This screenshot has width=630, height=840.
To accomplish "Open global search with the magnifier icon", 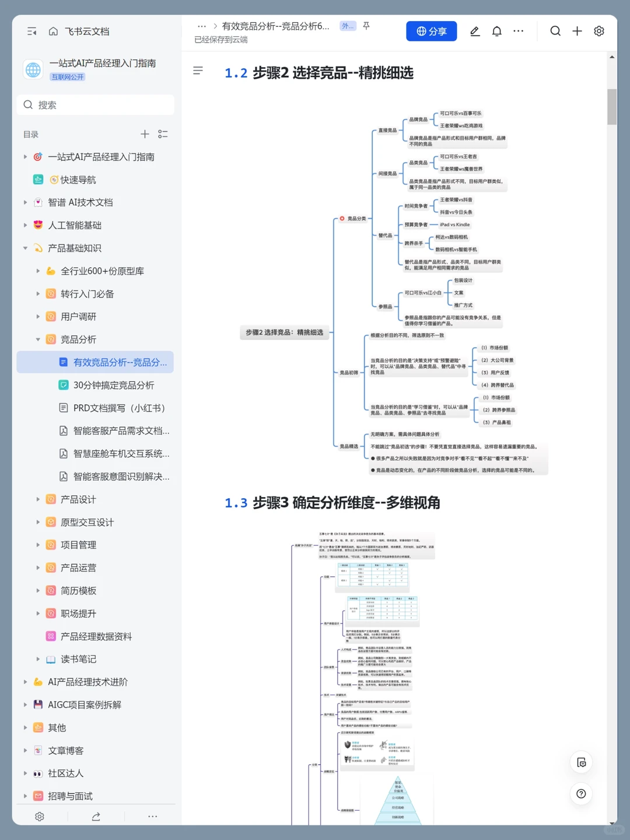I will click(x=555, y=31).
